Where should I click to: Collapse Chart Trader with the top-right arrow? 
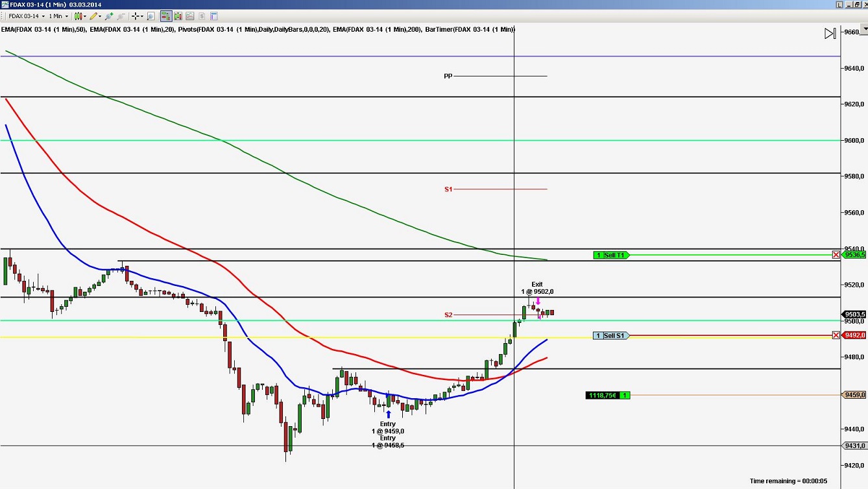click(x=830, y=33)
